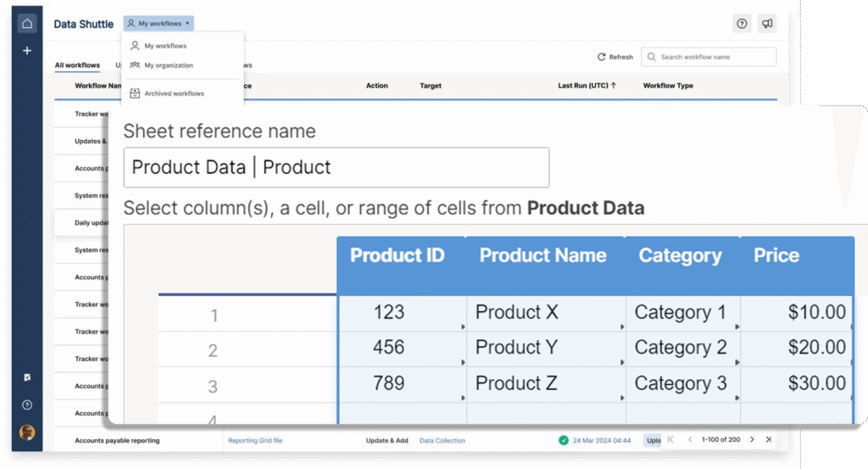The height and width of the screenshot is (469, 868).
Task: Click the sidebar help circle icon
Action: coord(26,405)
